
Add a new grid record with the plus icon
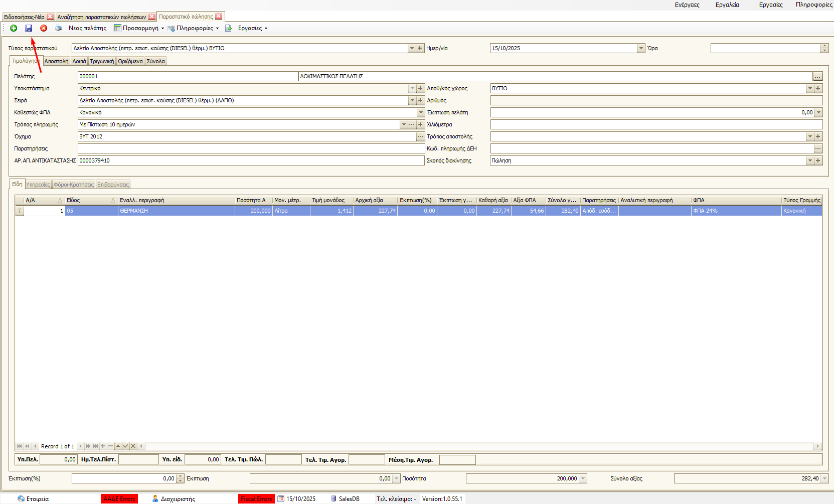click(x=103, y=446)
